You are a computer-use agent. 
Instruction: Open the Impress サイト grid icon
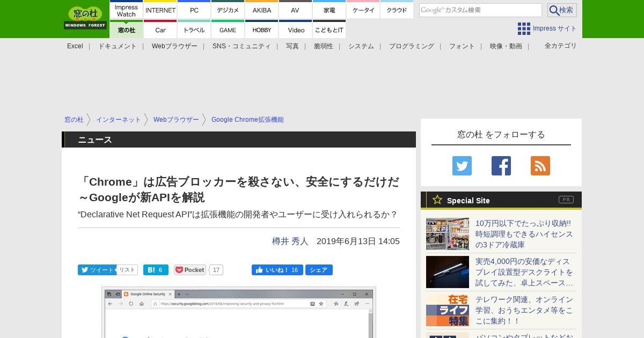point(524,28)
